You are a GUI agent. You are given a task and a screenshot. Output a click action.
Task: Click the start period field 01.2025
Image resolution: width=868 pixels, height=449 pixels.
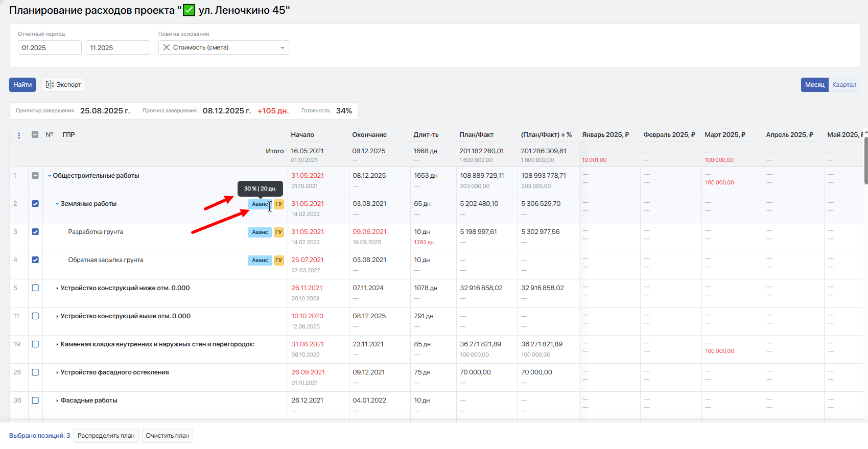click(50, 48)
